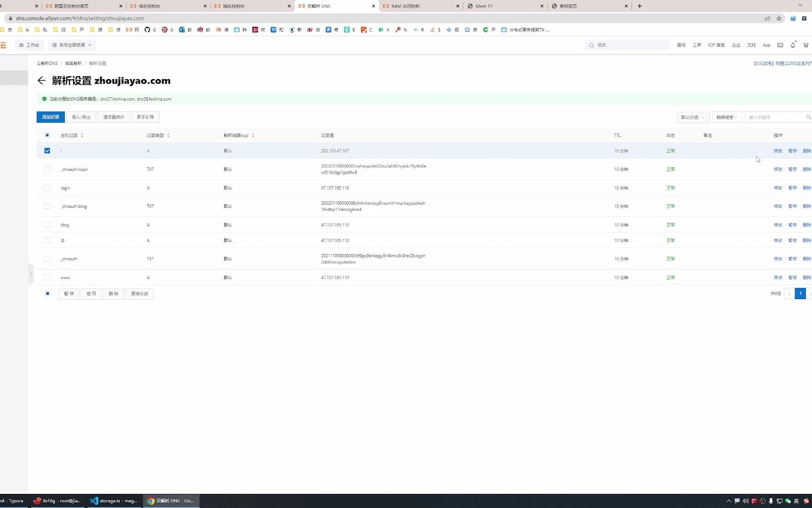The image size is (812, 508).
Task: Uncheck the checkbox for the 202.105.47.167 record
Action: coord(47,151)
